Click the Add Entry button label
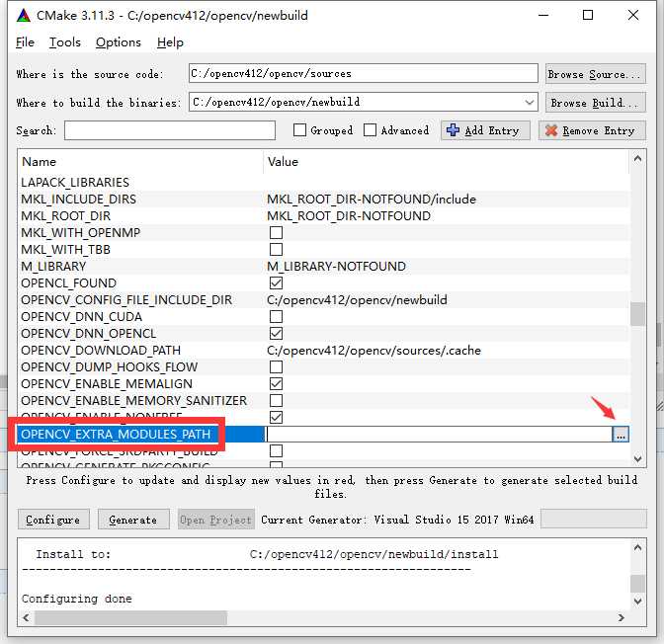Screen dimensions: 664x644 click(x=492, y=130)
